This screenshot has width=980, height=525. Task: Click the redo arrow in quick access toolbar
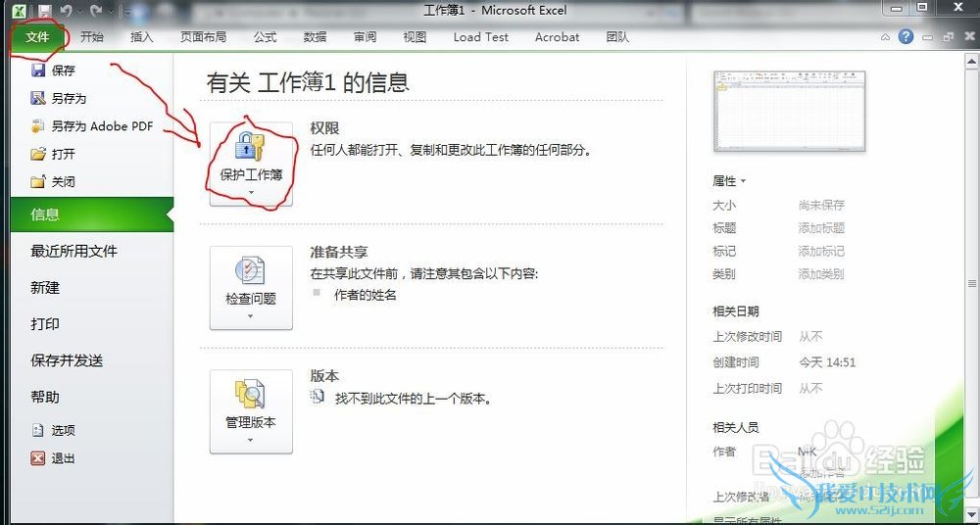click(x=96, y=11)
